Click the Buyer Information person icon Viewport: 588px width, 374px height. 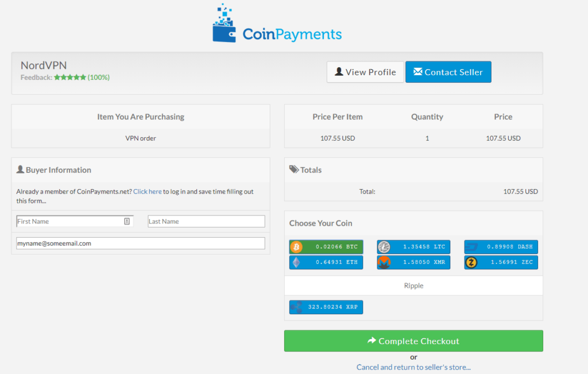(20, 169)
